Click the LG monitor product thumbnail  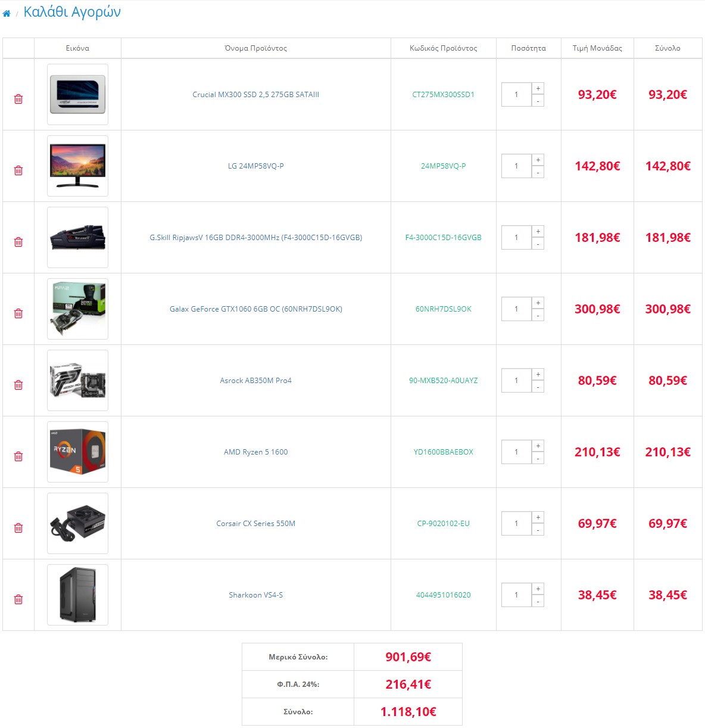pyautogui.click(x=78, y=166)
